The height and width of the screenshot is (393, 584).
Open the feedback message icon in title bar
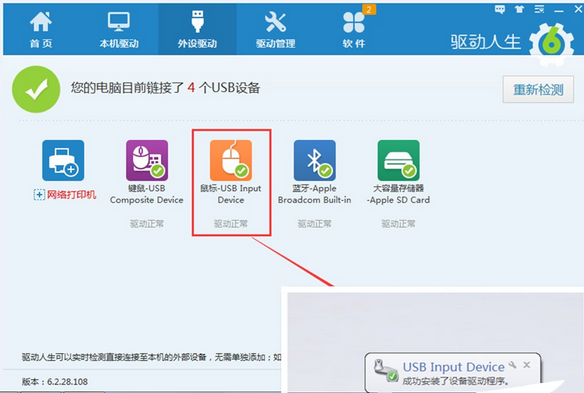pyautogui.click(x=499, y=10)
